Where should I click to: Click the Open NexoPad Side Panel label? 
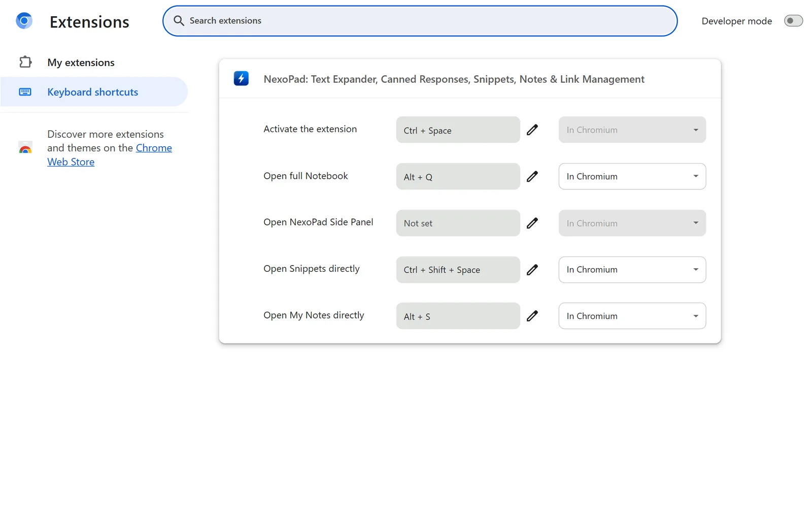point(318,222)
